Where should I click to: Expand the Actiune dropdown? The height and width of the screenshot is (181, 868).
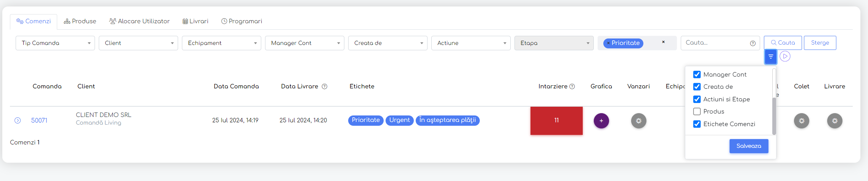tap(471, 43)
